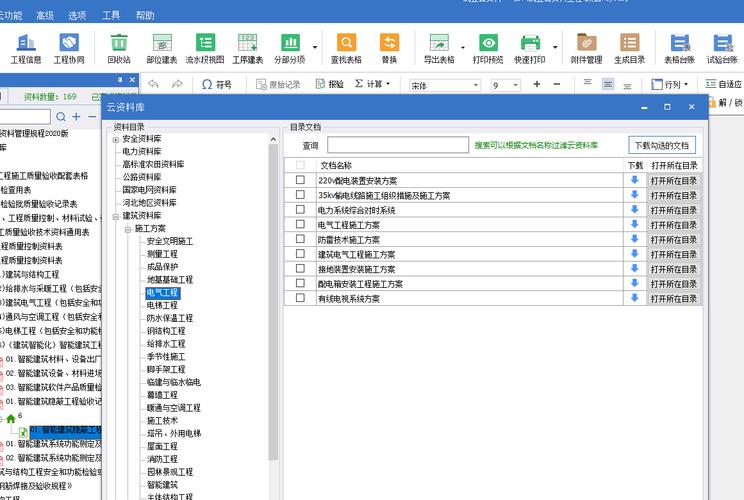Click the 生成目录 icon
The image size is (744, 500).
(630, 48)
